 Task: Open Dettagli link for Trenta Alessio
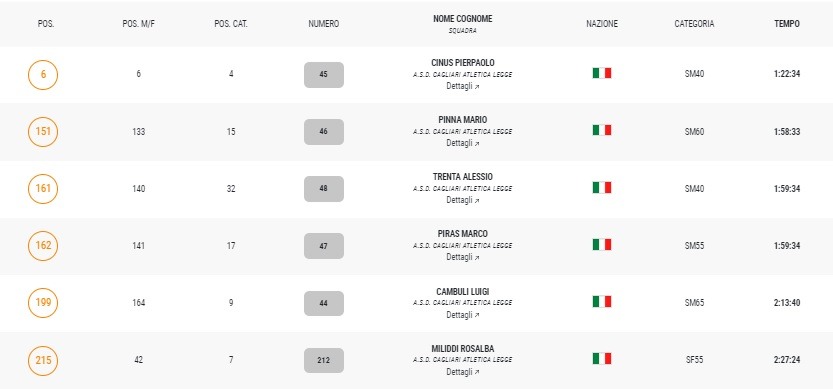[x=462, y=200]
